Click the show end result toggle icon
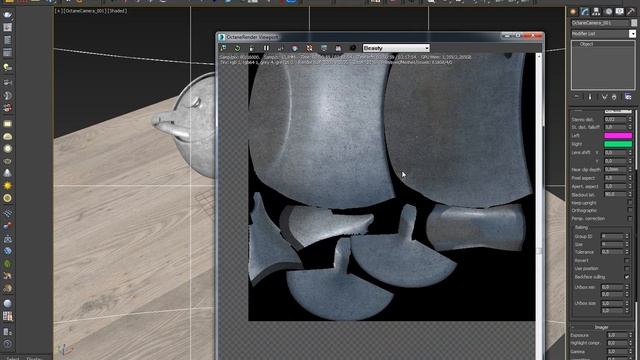640x360 pixels. [590, 97]
